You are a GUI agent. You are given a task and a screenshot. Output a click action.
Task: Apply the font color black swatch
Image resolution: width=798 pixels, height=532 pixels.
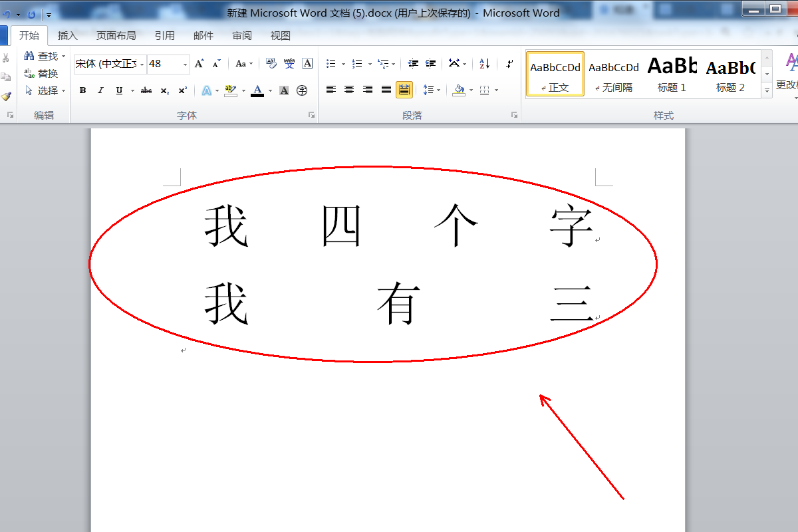coord(257,90)
